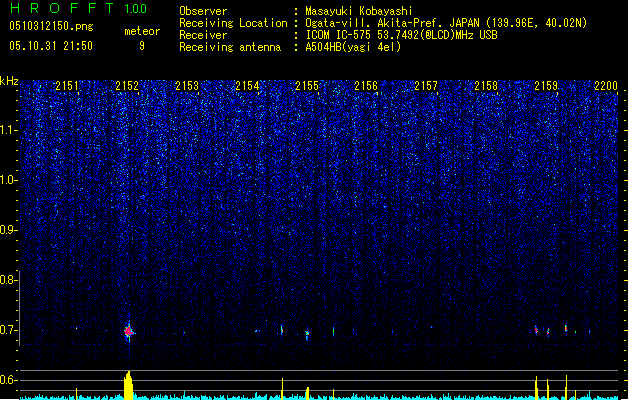Click the 0.9 kHz axis tick label
This screenshot has height=400, width=629.
coord(9,230)
